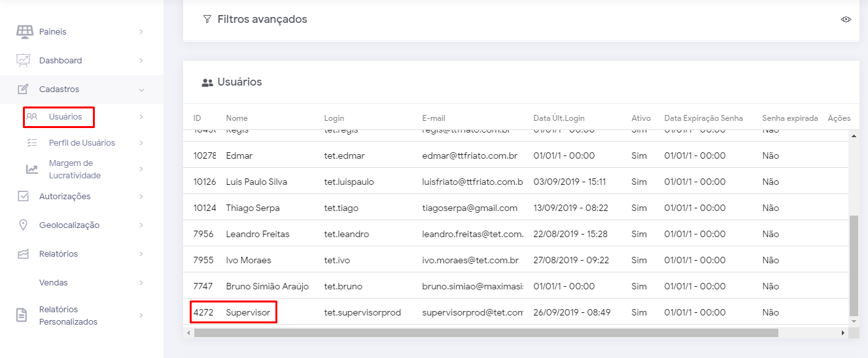Click the vertical scrollbar down arrow

(x=853, y=321)
